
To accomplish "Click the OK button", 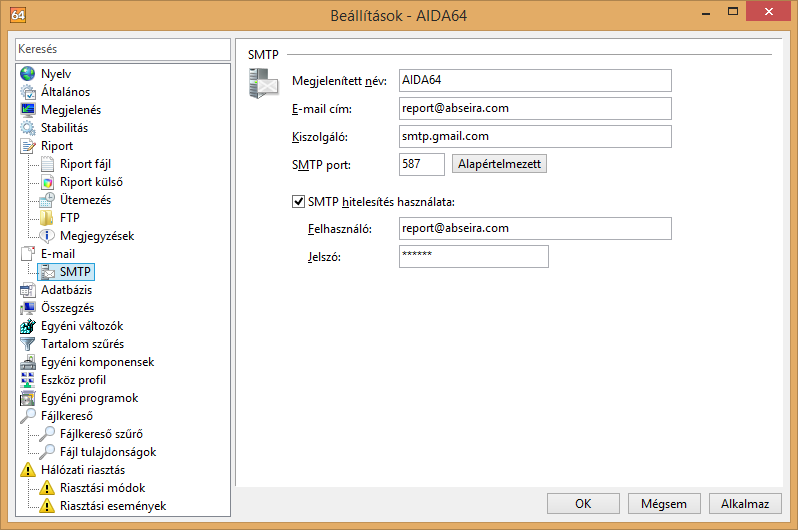I will [583, 504].
